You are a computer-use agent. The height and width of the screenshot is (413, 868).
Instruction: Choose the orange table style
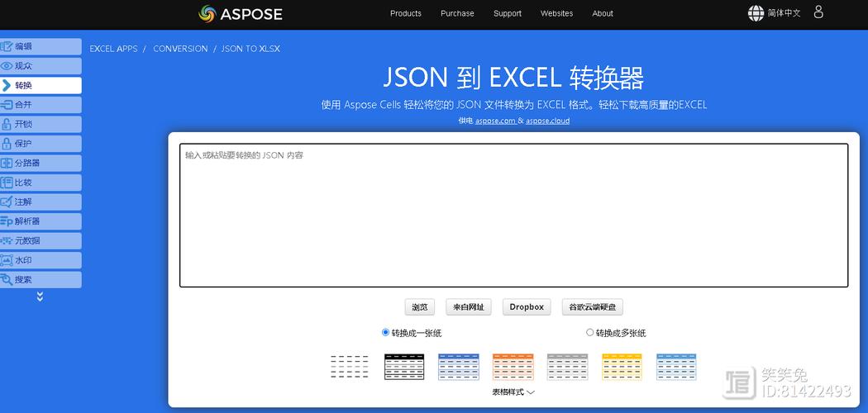(513, 367)
